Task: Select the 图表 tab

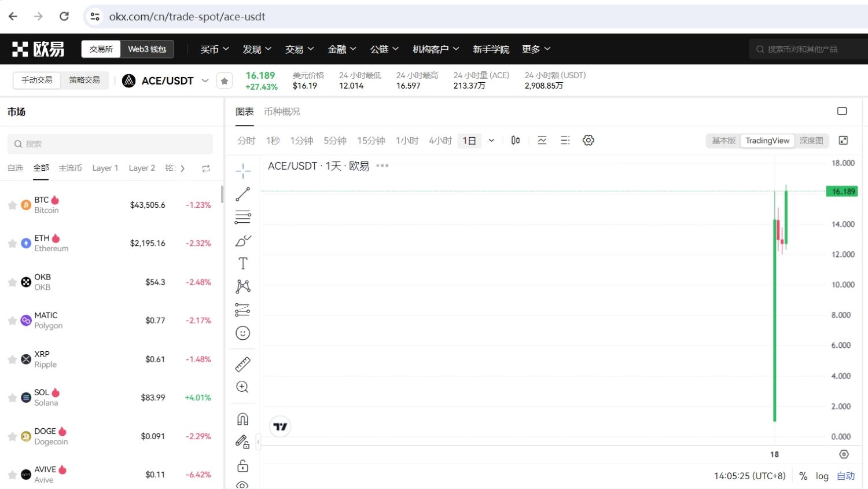Action: click(244, 111)
